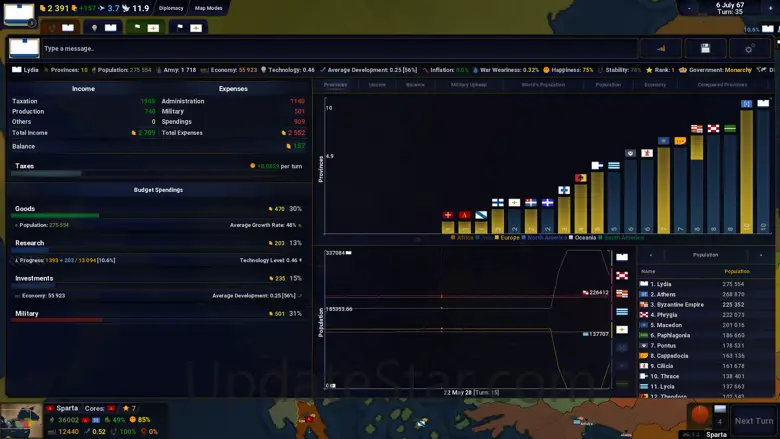Image resolution: width=780 pixels, height=439 pixels.
Task: Toggle Byzantine Empire flag in graph legend
Action: point(622,293)
